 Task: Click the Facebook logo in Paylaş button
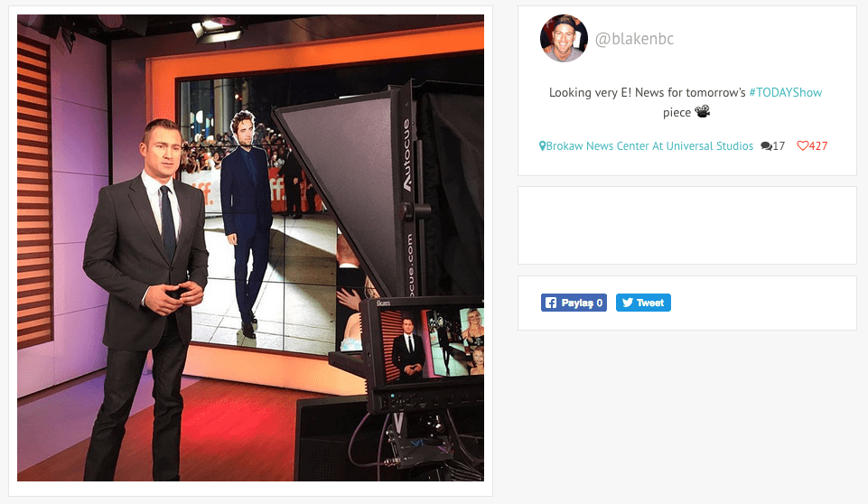point(551,303)
